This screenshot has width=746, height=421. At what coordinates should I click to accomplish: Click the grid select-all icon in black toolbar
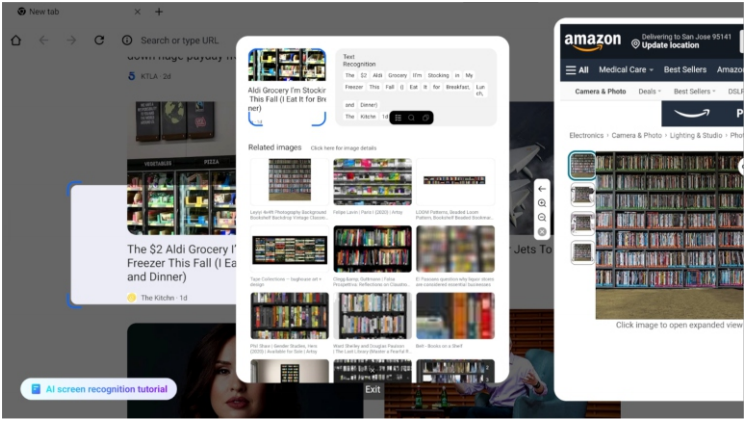coord(397,117)
